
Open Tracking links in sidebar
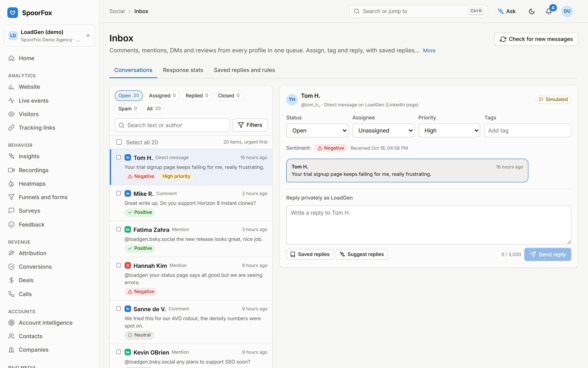tap(50, 128)
